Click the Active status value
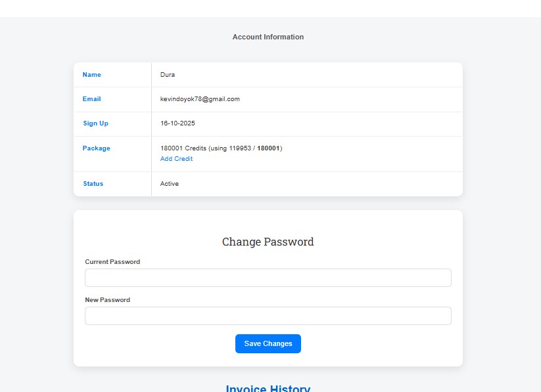The height and width of the screenshot is (392, 541). point(169,184)
